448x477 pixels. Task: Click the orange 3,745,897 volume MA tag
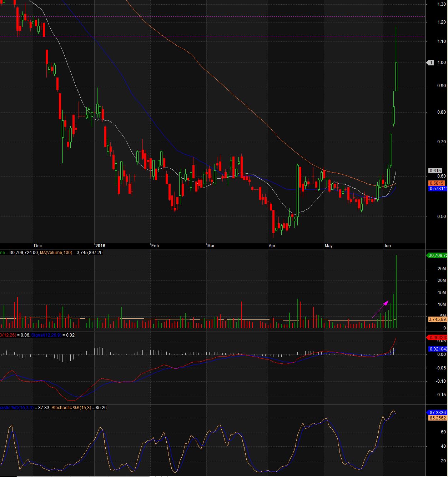(438, 319)
